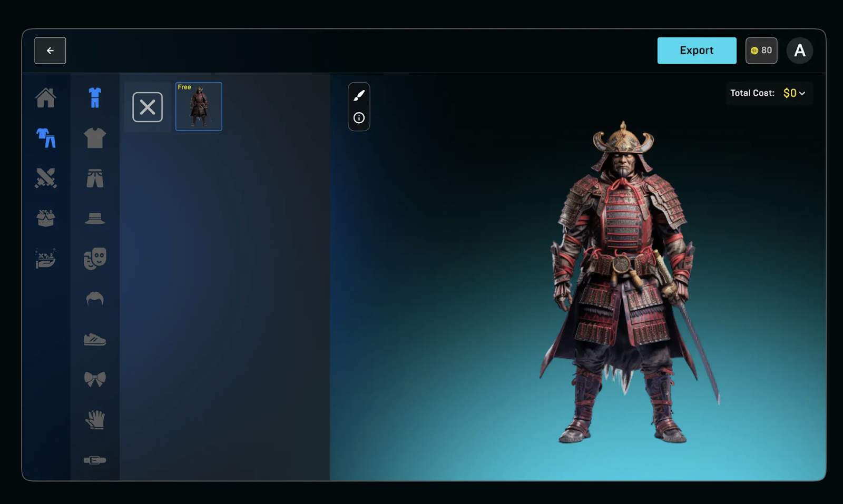The image size is (843, 504).
Task: Choose the pants subcategory icon
Action: (95, 178)
